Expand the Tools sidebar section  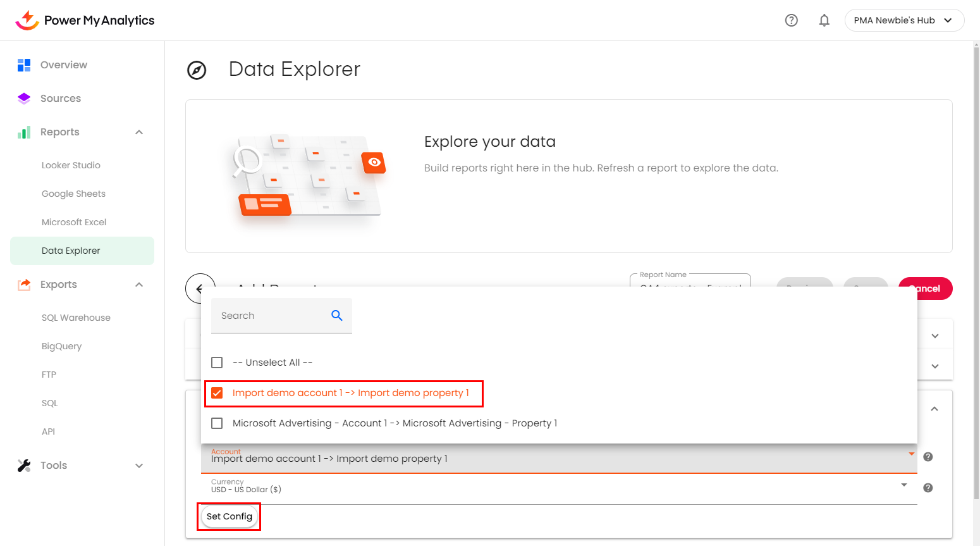pos(139,466)
